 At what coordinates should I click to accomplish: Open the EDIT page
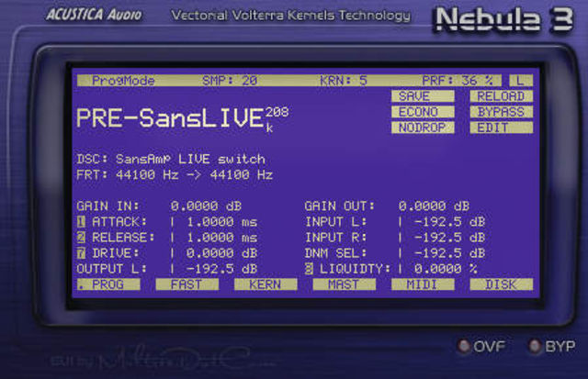point(501,128)
